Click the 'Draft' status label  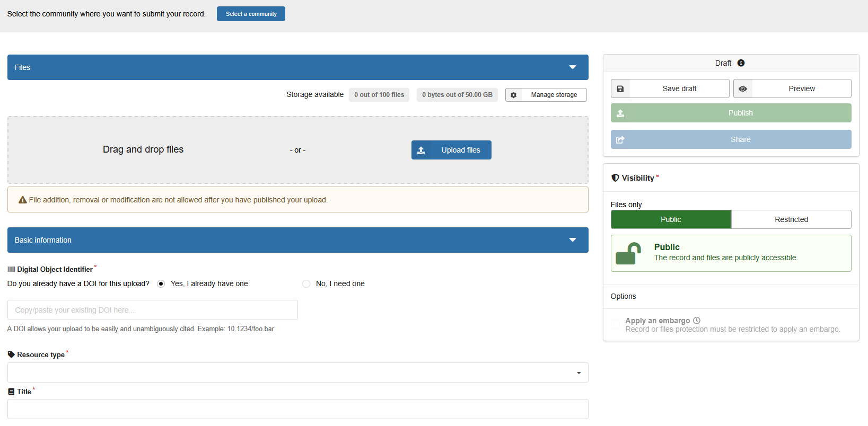coord(723,63)
